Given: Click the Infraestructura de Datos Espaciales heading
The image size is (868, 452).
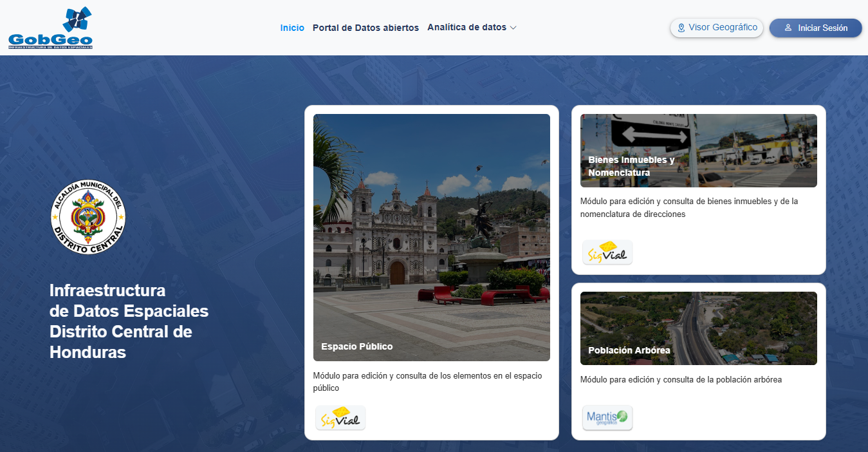Looking at the screenshot, I should [x=129, y=321].
